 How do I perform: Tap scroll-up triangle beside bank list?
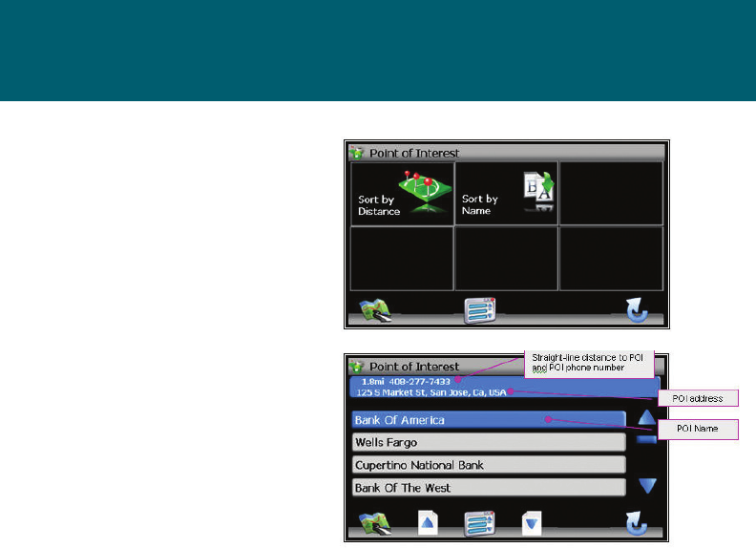[647, 417]
